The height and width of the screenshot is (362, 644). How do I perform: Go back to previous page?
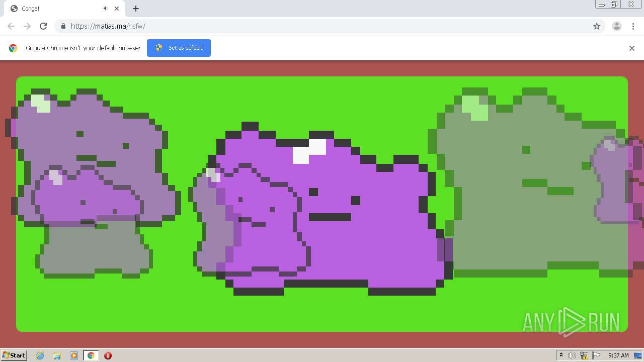(x=11, y=26)
